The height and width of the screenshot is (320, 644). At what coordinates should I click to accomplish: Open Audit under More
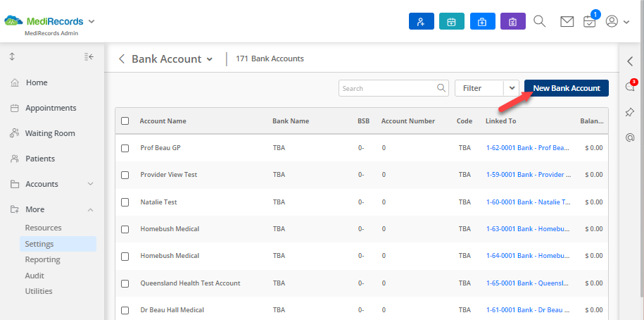tap(34, 276)
